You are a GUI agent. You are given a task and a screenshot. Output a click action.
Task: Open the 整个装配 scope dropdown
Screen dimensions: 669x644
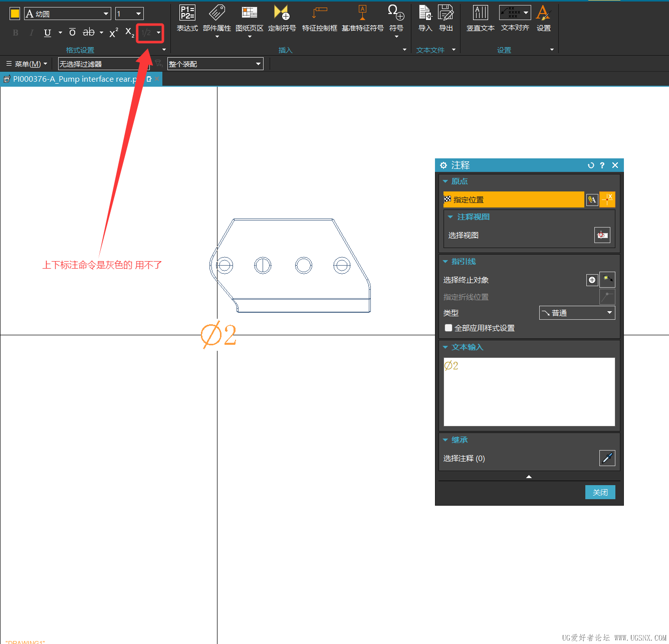pos(215,64)
